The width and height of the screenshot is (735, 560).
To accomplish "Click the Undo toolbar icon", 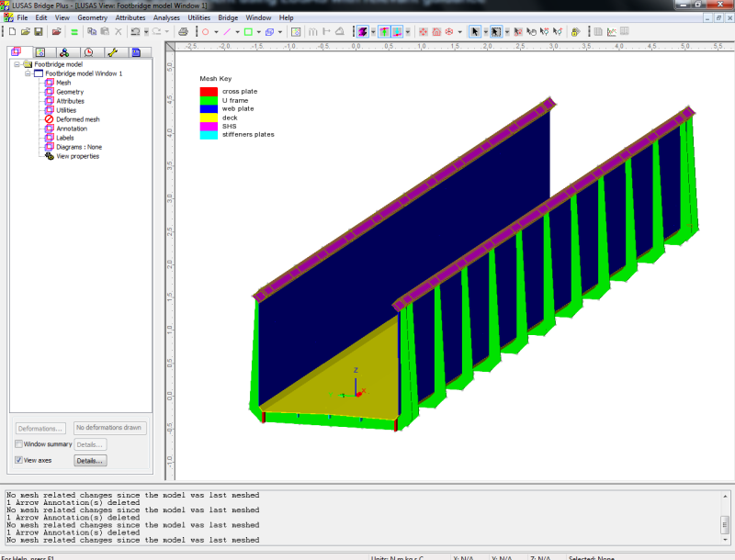I will click(x=135, y=32).
